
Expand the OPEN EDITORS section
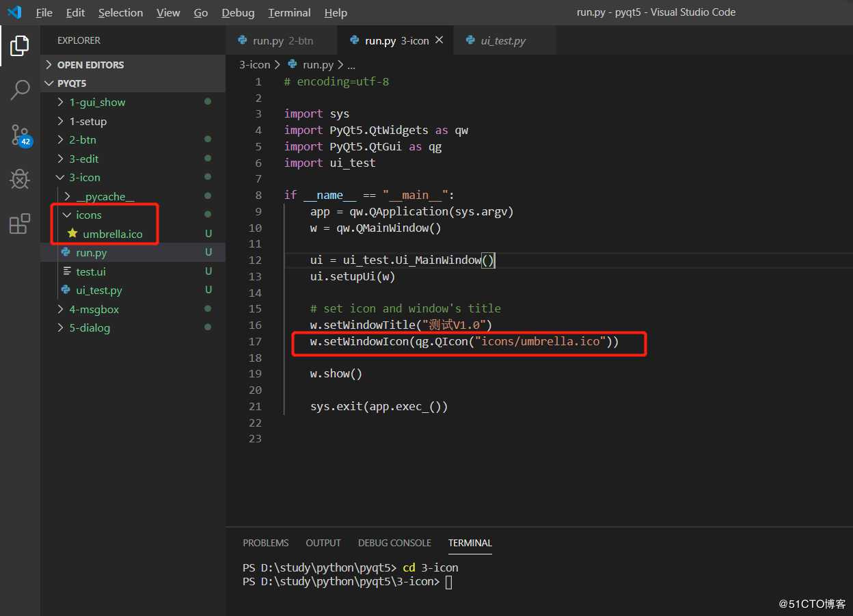133,65
